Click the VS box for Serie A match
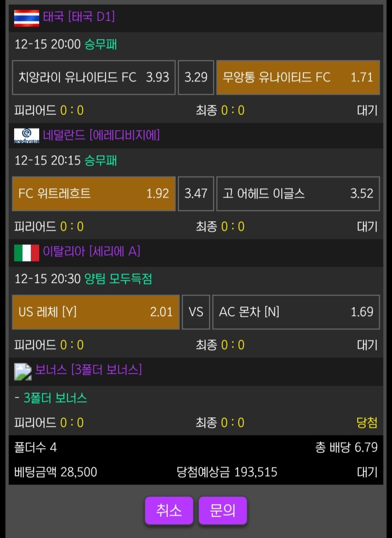This screenshot has width=392, height=538. click(196, 312)
